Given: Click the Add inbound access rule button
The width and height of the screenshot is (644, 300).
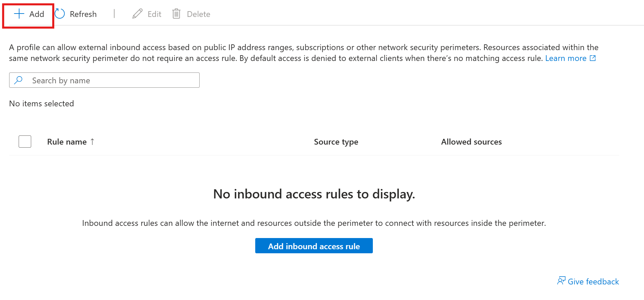Looking at the screenshot, I should click(314, 246).
